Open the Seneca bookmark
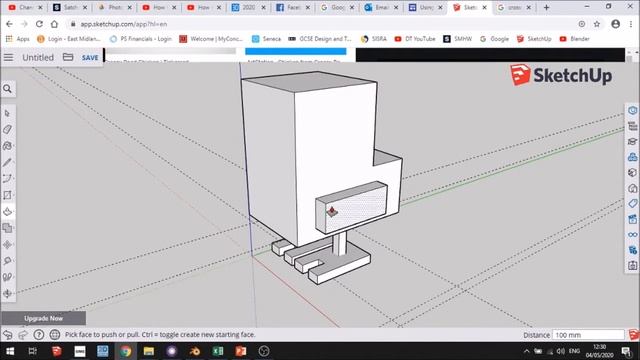 266,39
